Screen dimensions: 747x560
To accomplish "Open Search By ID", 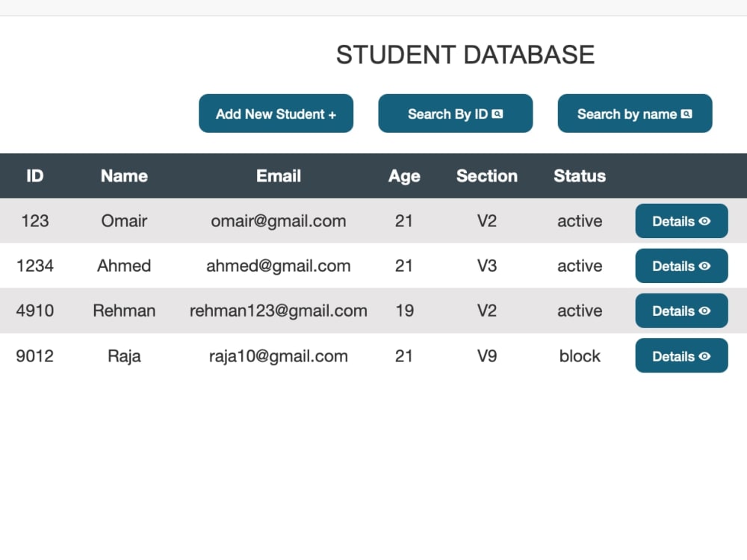I will [456, 113].
